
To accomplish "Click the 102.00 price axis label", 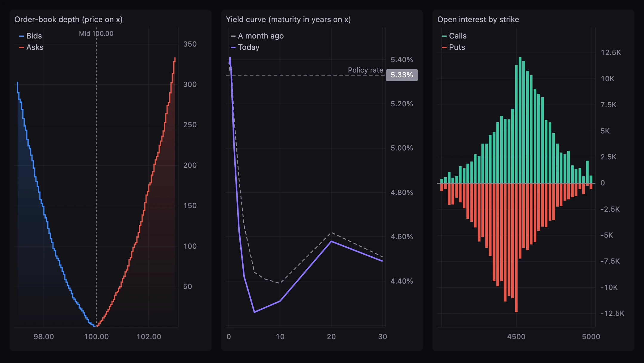I will 149,337.
